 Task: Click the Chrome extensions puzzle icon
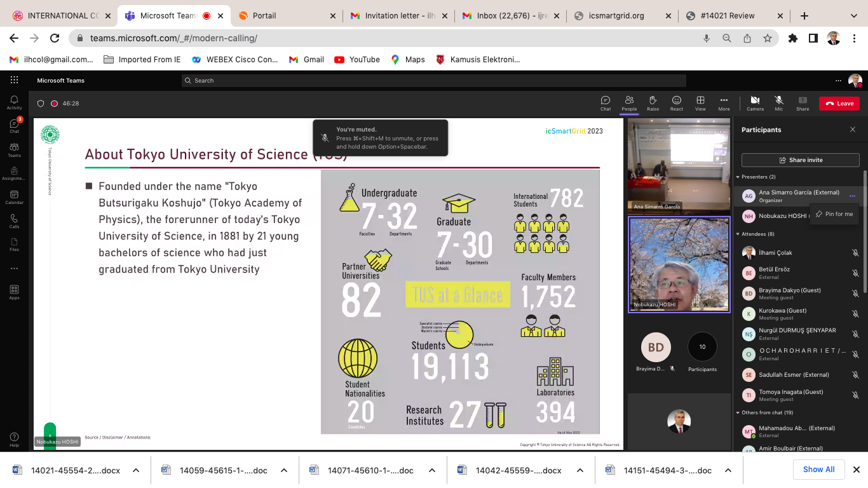(792, 38)
